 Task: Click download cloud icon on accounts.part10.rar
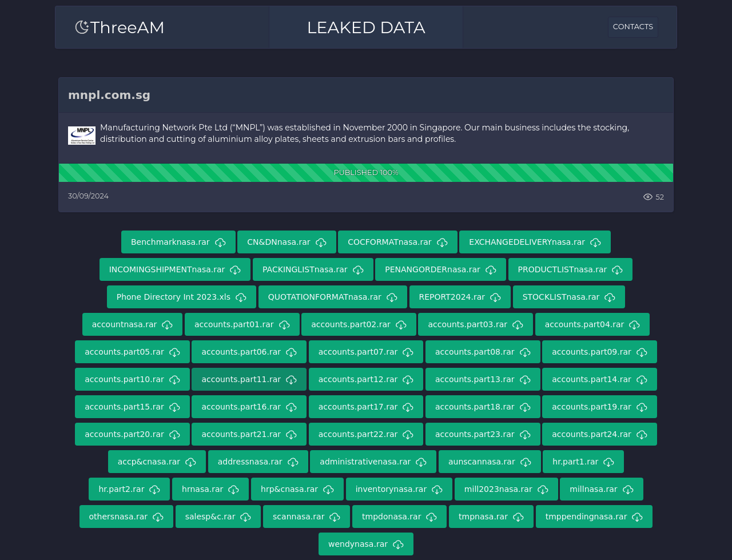174,380
